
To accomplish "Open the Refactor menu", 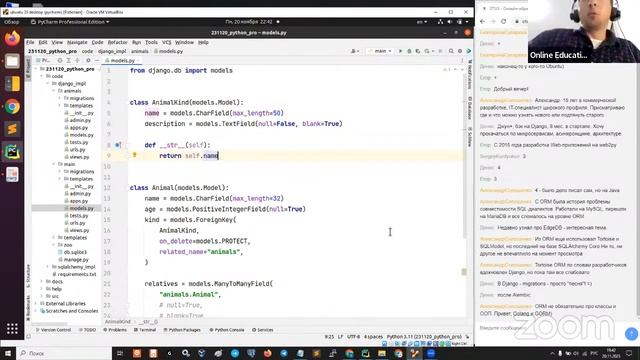I will point(118,42).
